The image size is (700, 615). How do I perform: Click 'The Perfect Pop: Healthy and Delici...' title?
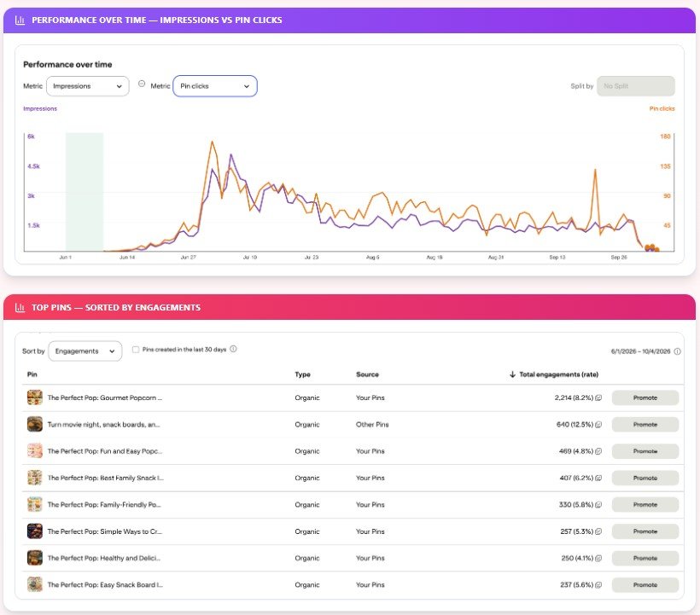point(103,559)
